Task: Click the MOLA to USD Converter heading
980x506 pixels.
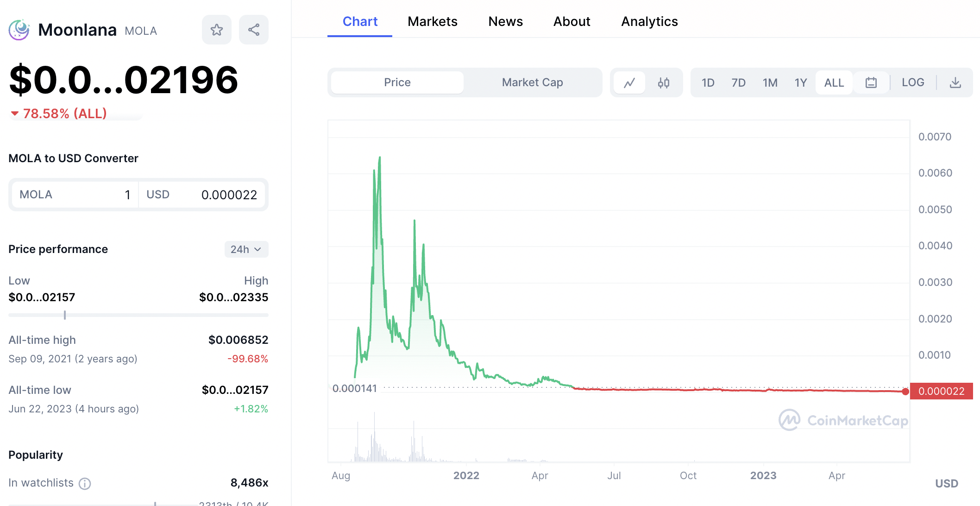Action: (73, 158)
